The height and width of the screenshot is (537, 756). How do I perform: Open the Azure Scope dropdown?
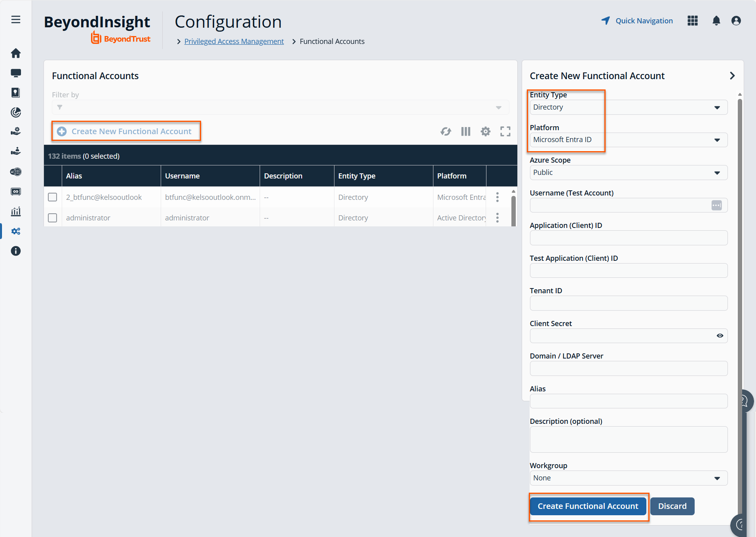(629, 173)
